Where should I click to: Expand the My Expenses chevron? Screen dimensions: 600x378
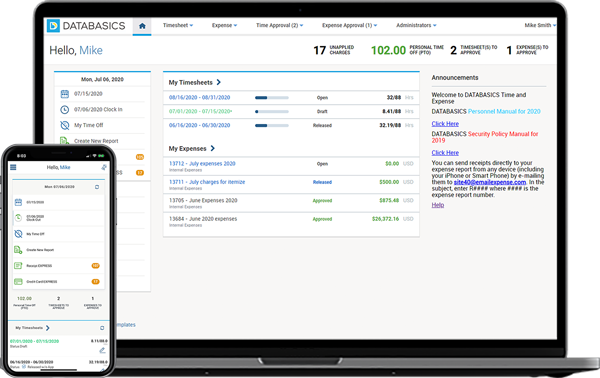[213, 148]
